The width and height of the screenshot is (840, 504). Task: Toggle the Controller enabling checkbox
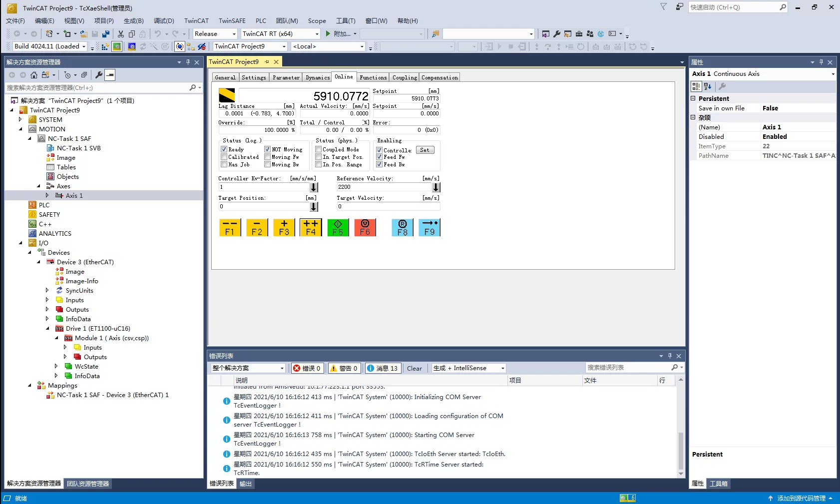[380, 150]
